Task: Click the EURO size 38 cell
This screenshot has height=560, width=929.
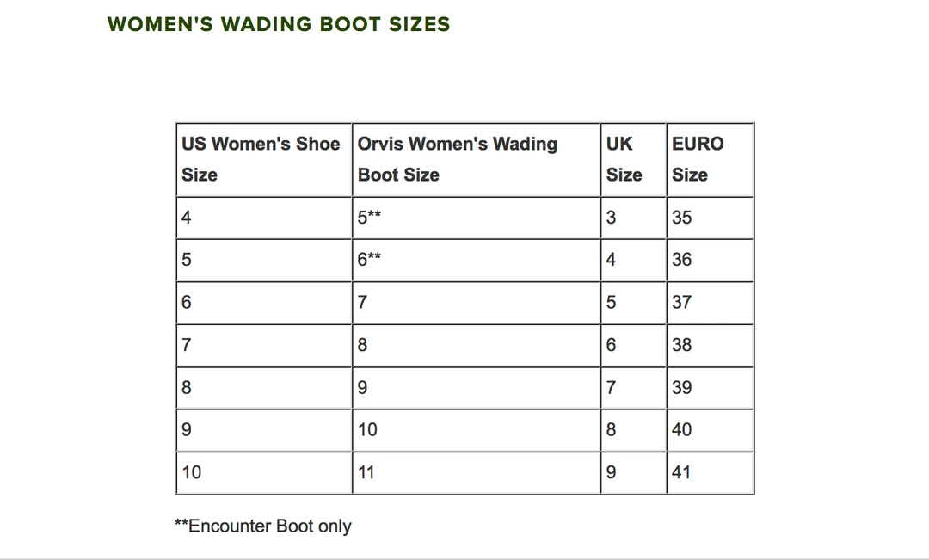Action: (x=682, y=345)
